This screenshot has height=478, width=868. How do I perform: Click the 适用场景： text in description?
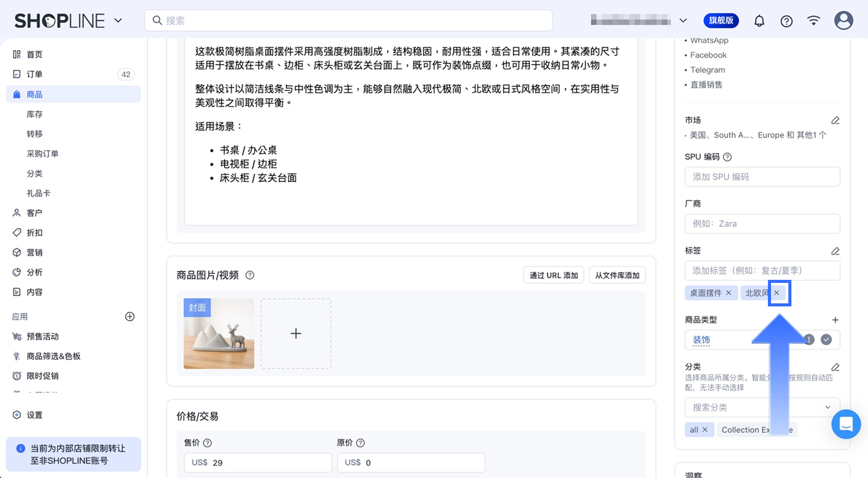point(219,127)
